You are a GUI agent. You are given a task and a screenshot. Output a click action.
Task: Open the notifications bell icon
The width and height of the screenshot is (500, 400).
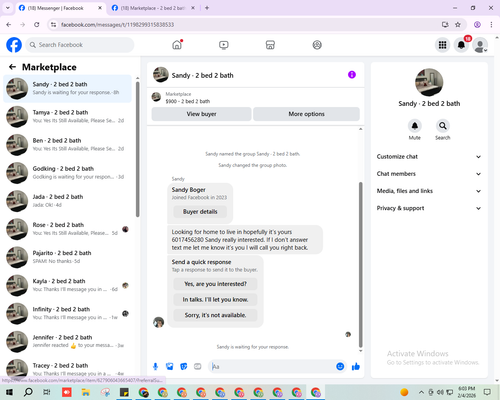[461, 45]
